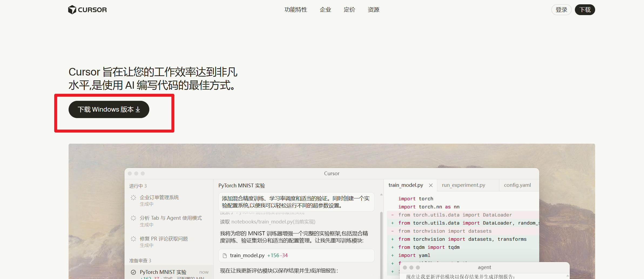Click spinner icon beside 修复 PR 评论
The width and height of the screenshot is (644, 279).
click(x=133, y=239)
